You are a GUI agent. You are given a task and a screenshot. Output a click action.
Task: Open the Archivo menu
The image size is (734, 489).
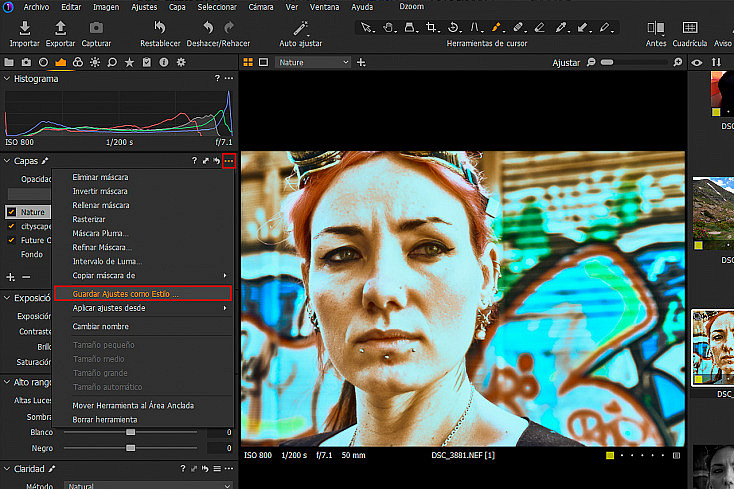(36, 7)
